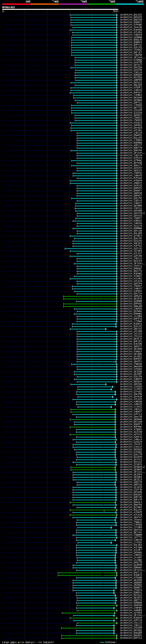Image resolution: width=146 pixels, height=644 pixels.
Task: Click UniRef100_Q0JEE2 label
Action: click(x=131, y=357)
